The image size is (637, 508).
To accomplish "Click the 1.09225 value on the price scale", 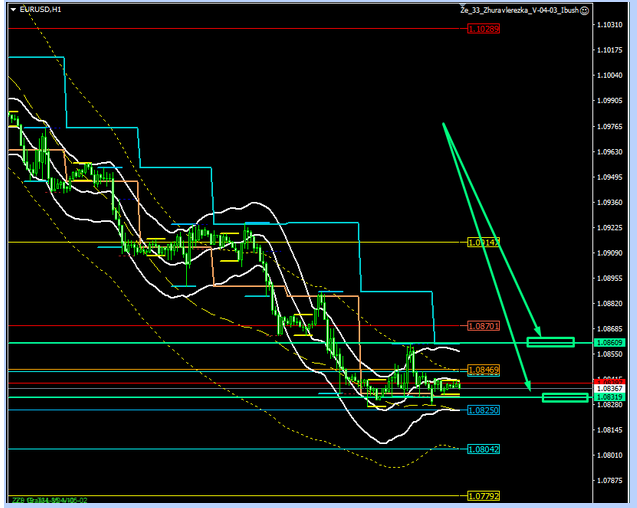I will coord(609,228).
